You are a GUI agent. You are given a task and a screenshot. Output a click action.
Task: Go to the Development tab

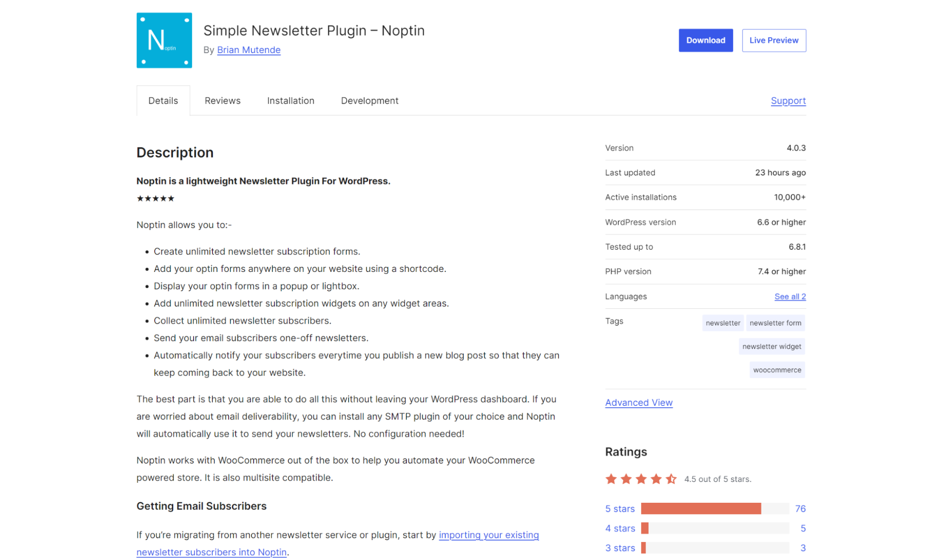[370, 100]
